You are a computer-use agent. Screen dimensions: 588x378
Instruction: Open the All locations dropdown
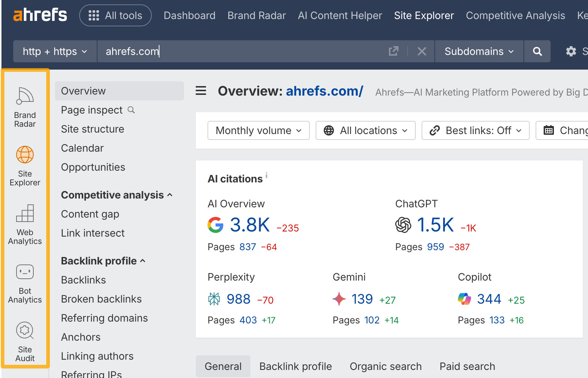click(365, 130)
